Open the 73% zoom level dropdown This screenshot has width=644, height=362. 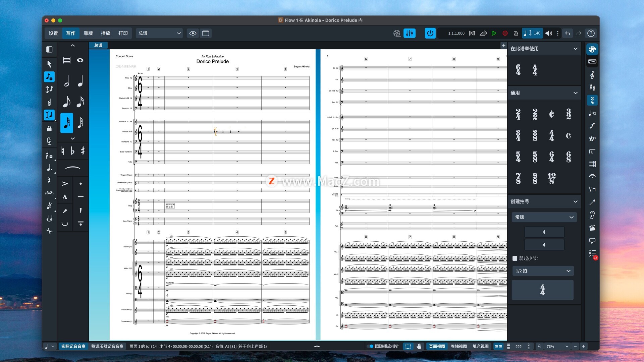click(x=557, y=346)
